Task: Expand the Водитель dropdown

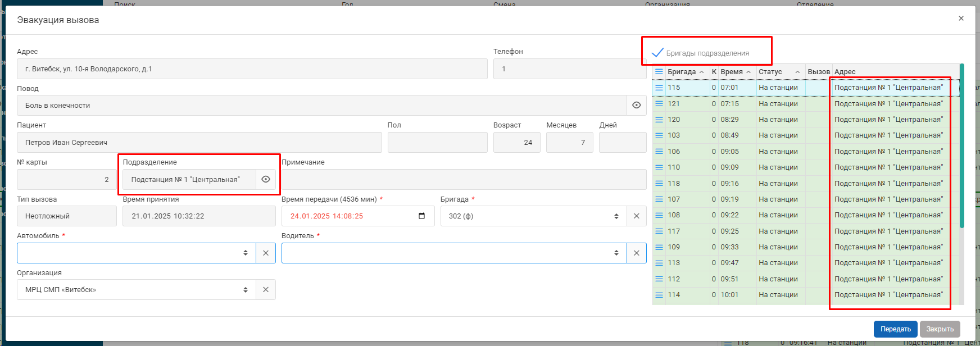Action: (x=616, y=253)
